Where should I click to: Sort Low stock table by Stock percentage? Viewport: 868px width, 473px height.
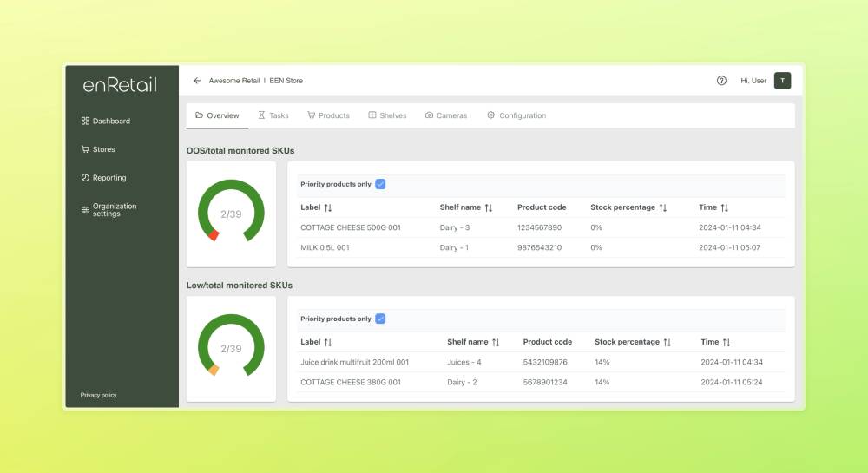tap(667, 343)
